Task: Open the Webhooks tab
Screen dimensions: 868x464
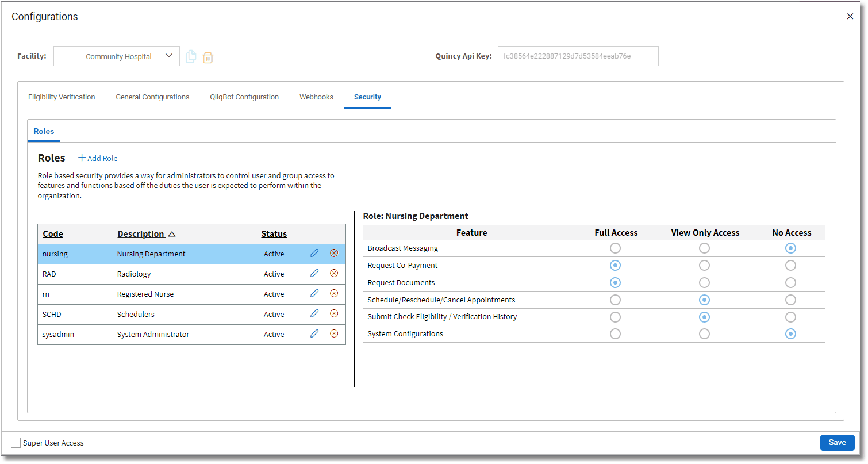Action: click(x=316, y=97)
